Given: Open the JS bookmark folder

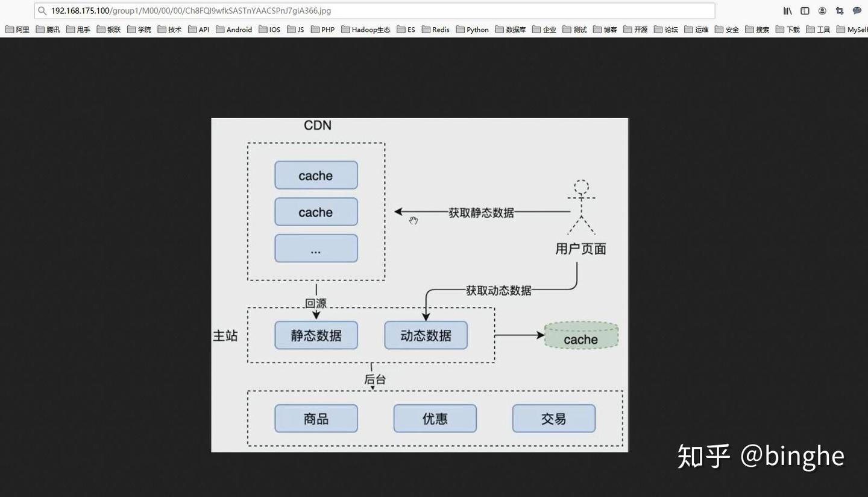Looking at the screenshot, I should 296,30.
